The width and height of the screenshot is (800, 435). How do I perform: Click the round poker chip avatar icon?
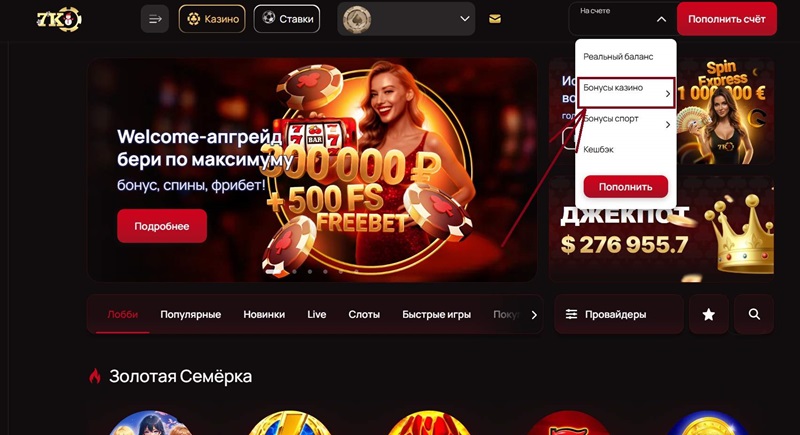pos(357,19)
